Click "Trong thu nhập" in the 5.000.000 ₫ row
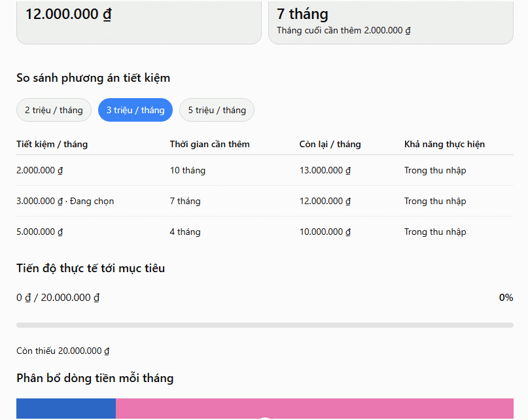The image size is (528, 420). 435,232
